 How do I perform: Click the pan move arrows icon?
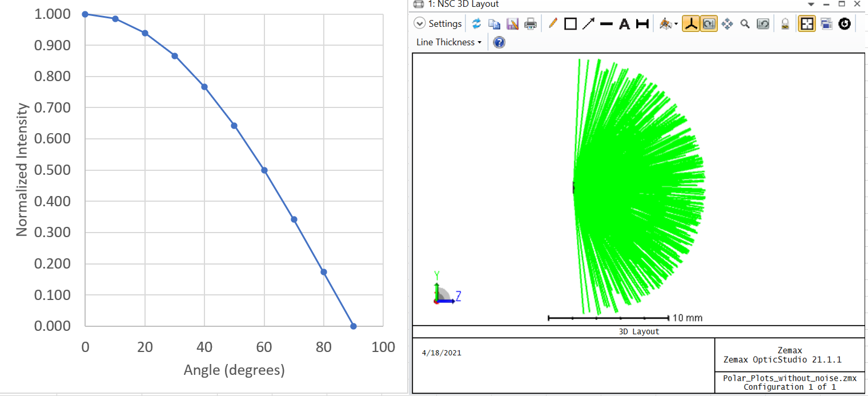click(x=727, y=23)
